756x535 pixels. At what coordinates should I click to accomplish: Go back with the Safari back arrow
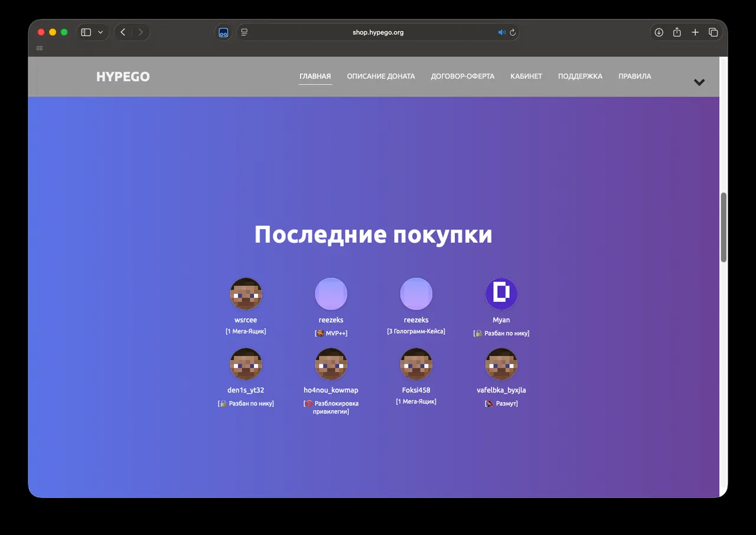pyautogui.click(x=123, y=33)
